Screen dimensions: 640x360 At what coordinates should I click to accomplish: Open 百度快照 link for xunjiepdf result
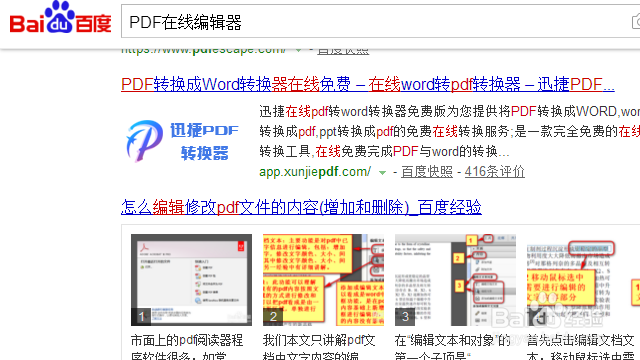(x=427, y=172)
